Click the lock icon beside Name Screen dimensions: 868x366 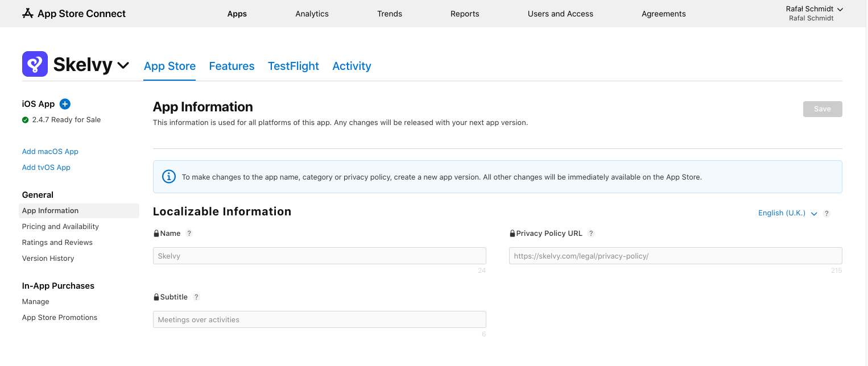coord(156,234)
